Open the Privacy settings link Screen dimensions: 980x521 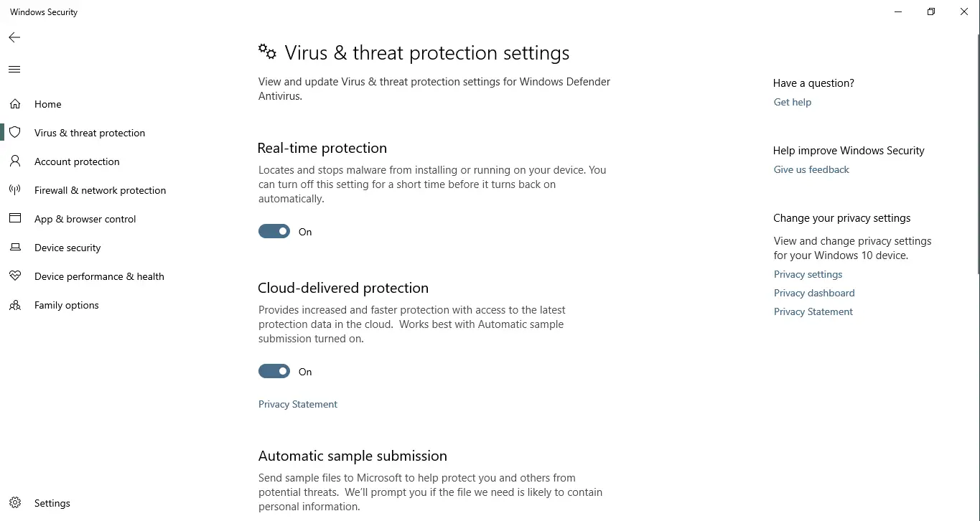tap(808, 273)
